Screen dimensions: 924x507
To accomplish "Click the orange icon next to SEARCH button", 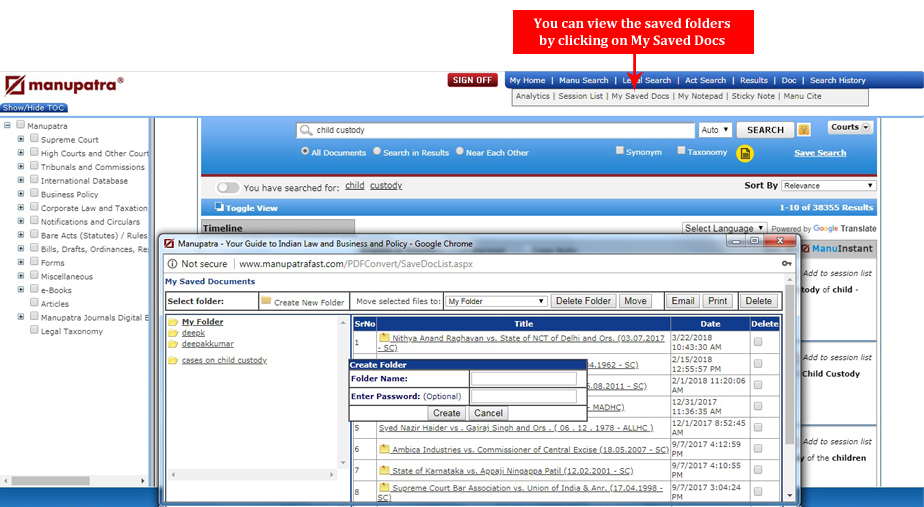I will click(804, 130).
